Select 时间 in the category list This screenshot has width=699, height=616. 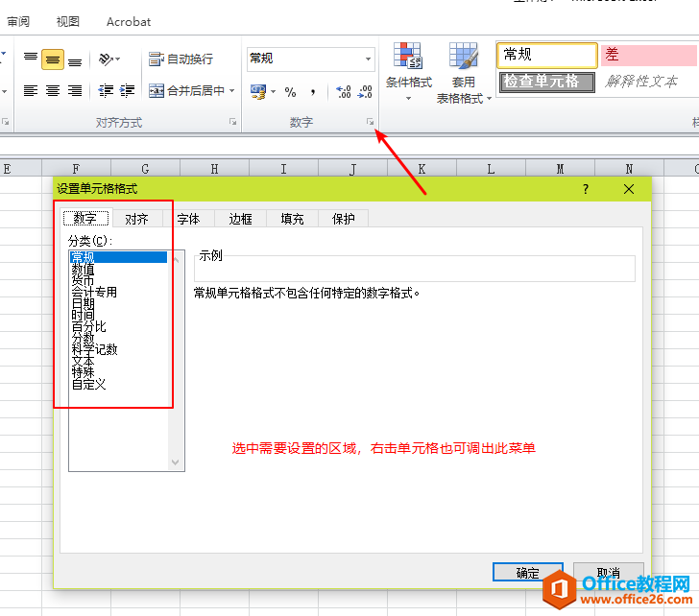coord(118,315)
